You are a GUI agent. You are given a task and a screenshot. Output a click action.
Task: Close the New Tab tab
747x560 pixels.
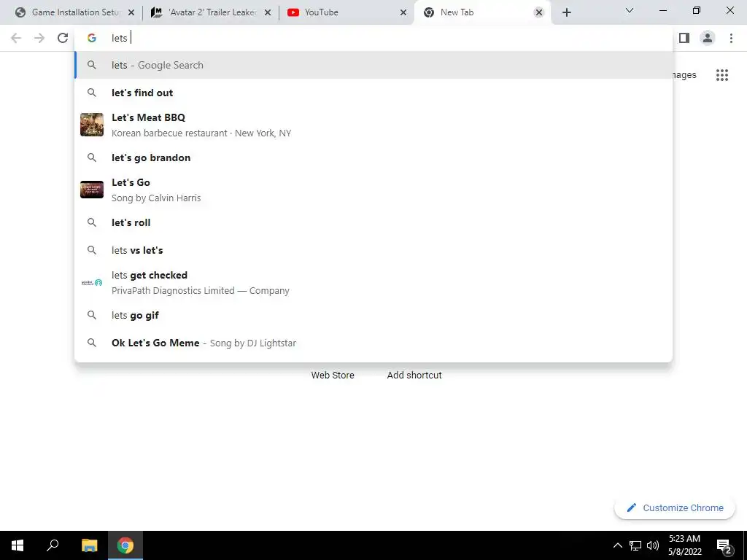539,12
